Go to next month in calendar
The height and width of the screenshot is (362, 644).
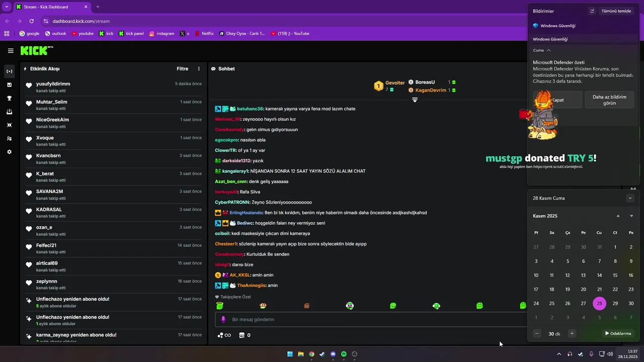tap(631, 216)
